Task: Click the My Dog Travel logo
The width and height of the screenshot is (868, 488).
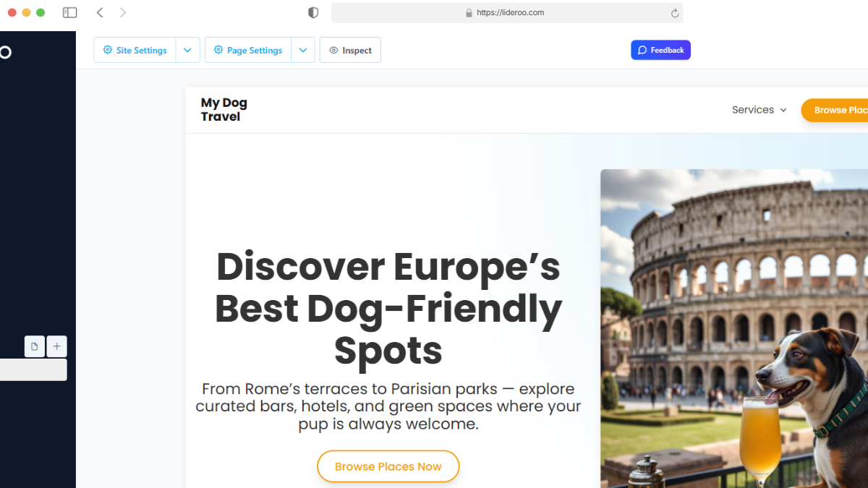Action: (x=224, y=110)
